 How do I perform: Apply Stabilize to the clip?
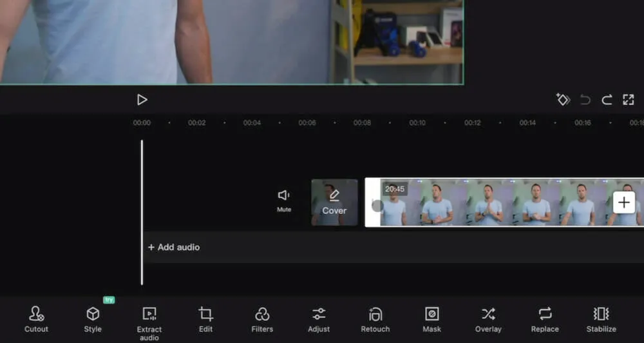601,319
